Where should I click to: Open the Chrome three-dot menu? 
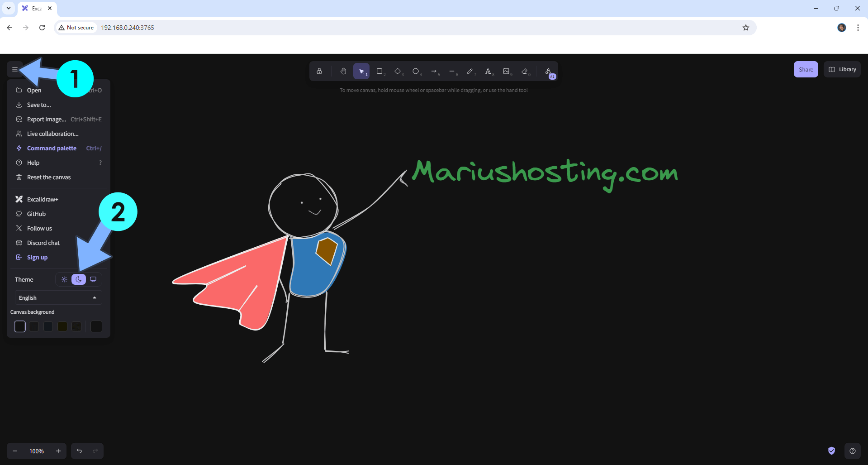pos(858,28)
